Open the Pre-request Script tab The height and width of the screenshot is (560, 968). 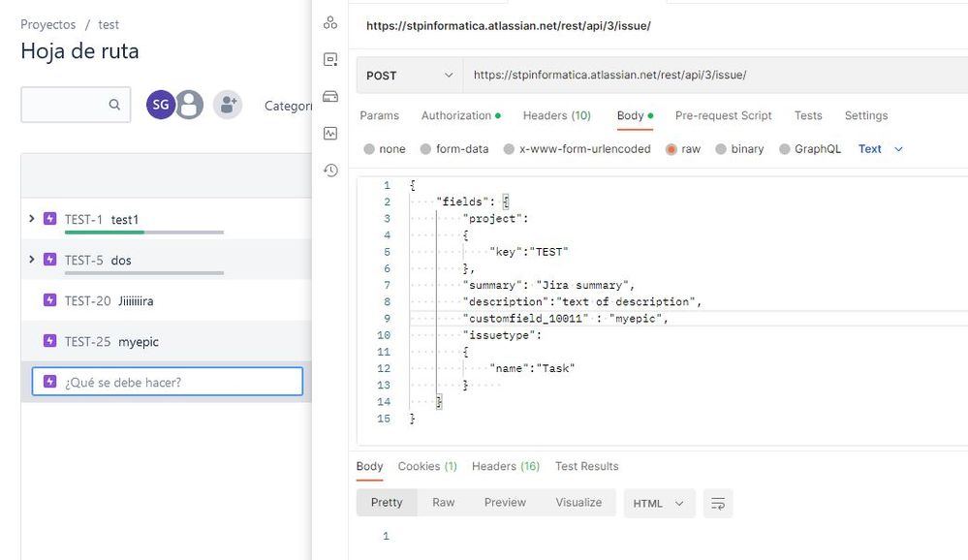tap(724, 115)
